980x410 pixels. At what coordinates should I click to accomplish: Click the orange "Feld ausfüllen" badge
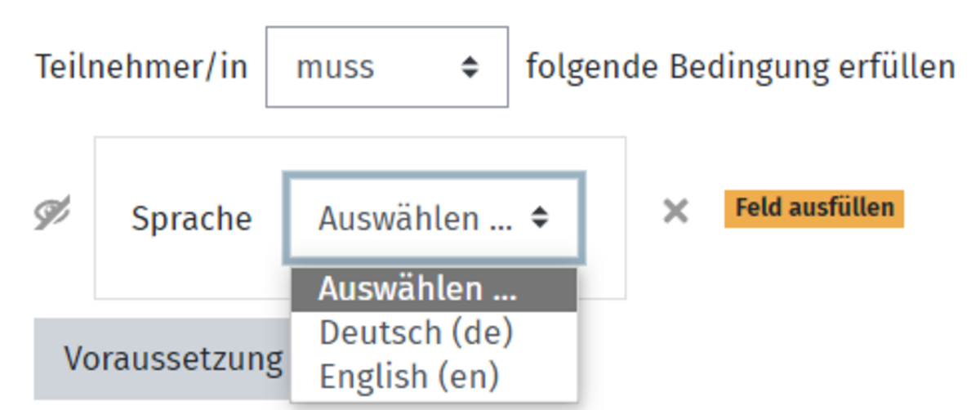click(x=813, y=208)
